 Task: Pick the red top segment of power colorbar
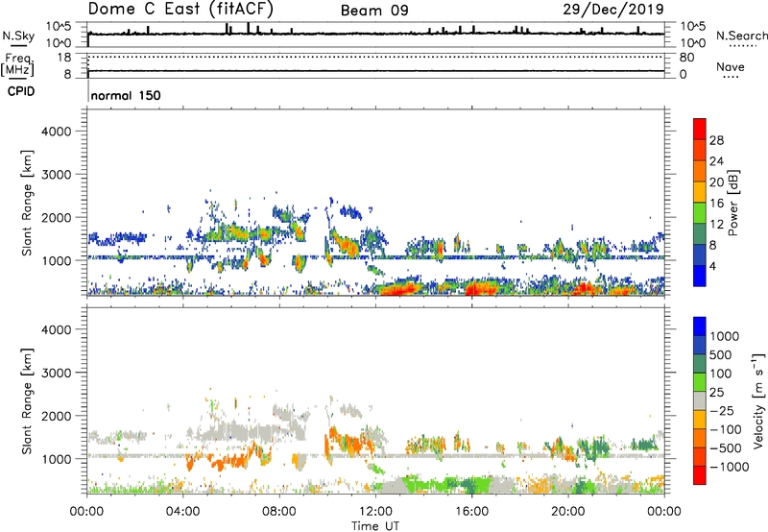pyautogui.click(x=700, y=130)
